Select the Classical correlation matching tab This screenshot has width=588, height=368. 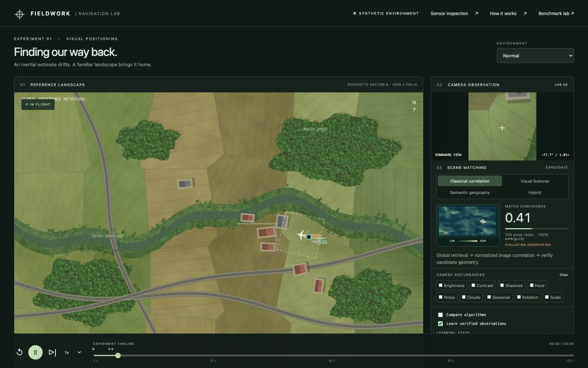(x=470, y=181)
